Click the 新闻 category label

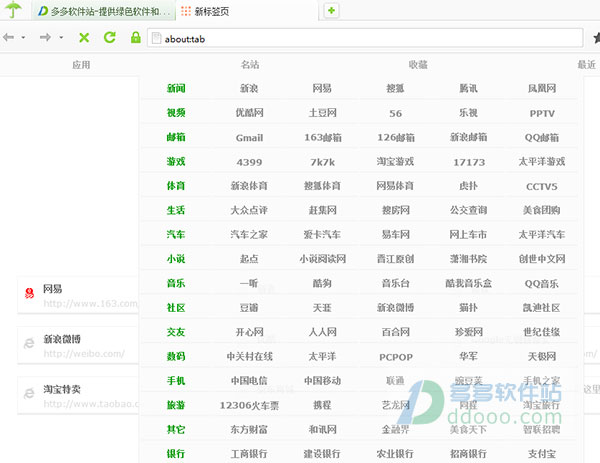(x=176, y=88)
